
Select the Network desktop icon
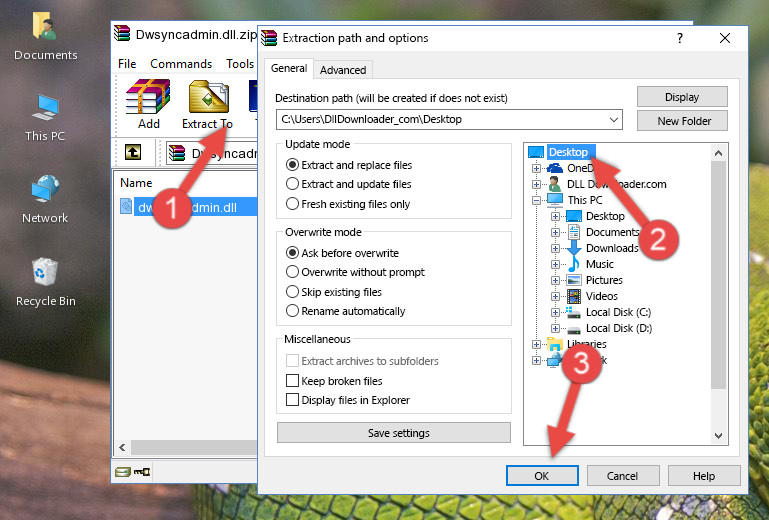click(x=45, y=199)
